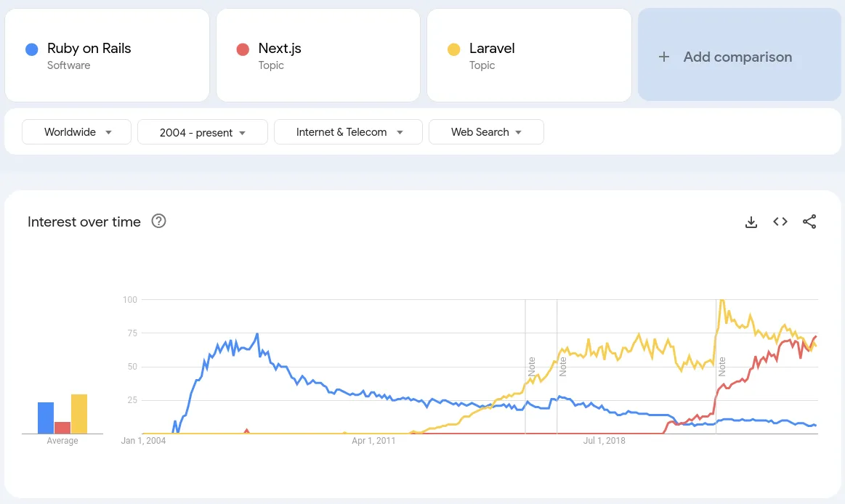Click the Jan 1, 2004 axis label
Viewport: 845px width, 504px height.
point(143,441)
